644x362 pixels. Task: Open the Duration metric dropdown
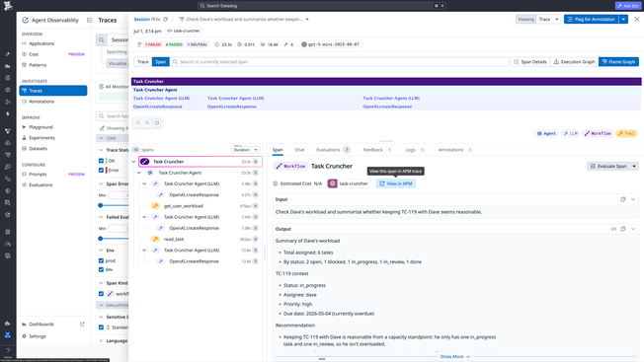246,150
